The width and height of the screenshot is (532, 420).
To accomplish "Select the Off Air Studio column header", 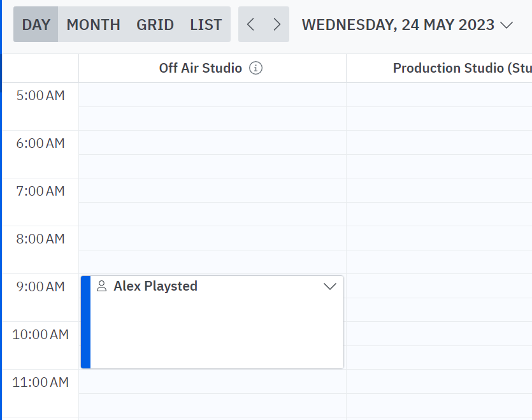I will [200, 68].
